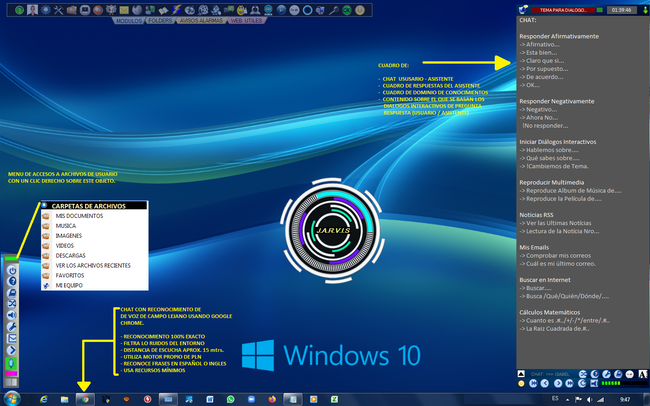Open the wrench settings icon on left sidebar
The image size is (650, 406).
12,327
